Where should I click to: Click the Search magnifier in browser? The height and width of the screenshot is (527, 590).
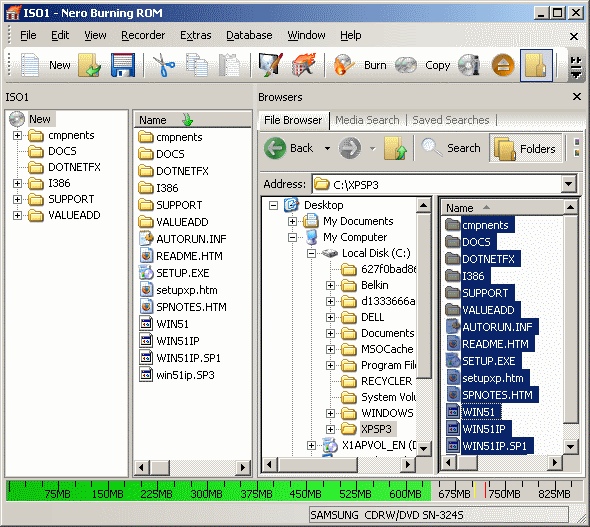tap(431, 147)
